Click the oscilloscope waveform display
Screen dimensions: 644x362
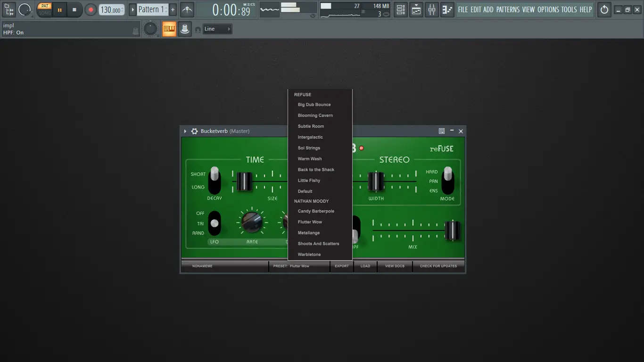(270, 9)
